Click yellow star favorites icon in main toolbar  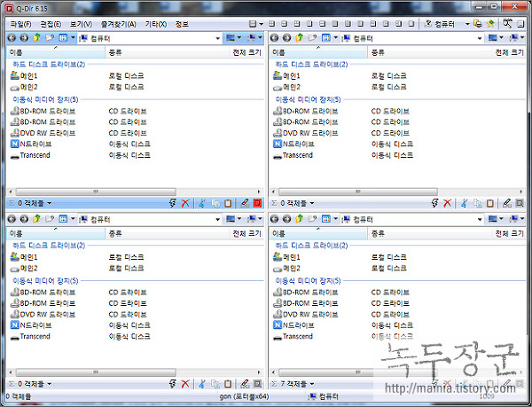(490, 24)
